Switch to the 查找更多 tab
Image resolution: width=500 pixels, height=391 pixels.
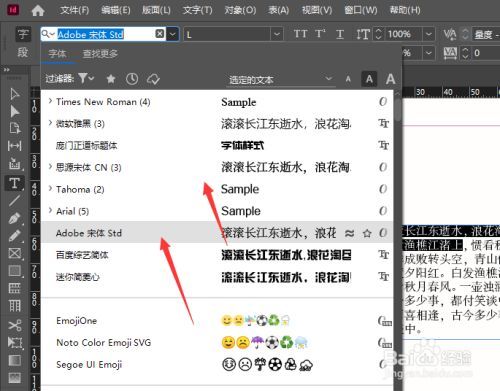(100, 53)
